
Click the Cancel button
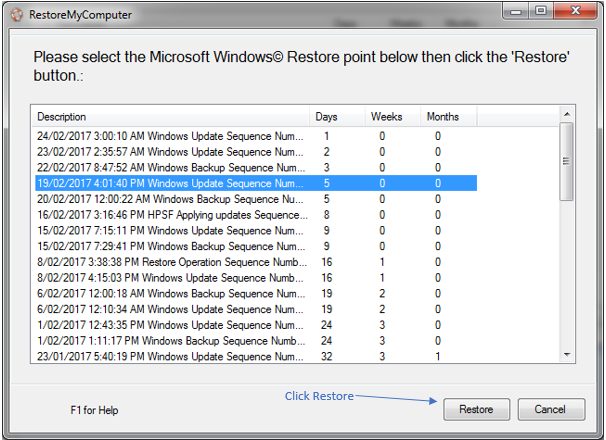point(551,409)
